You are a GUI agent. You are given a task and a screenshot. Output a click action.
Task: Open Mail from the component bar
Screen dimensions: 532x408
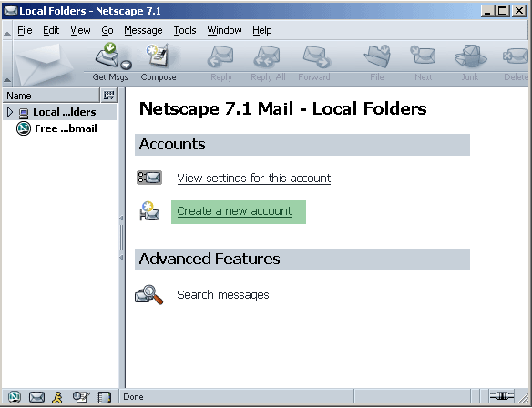click(36, 397)
